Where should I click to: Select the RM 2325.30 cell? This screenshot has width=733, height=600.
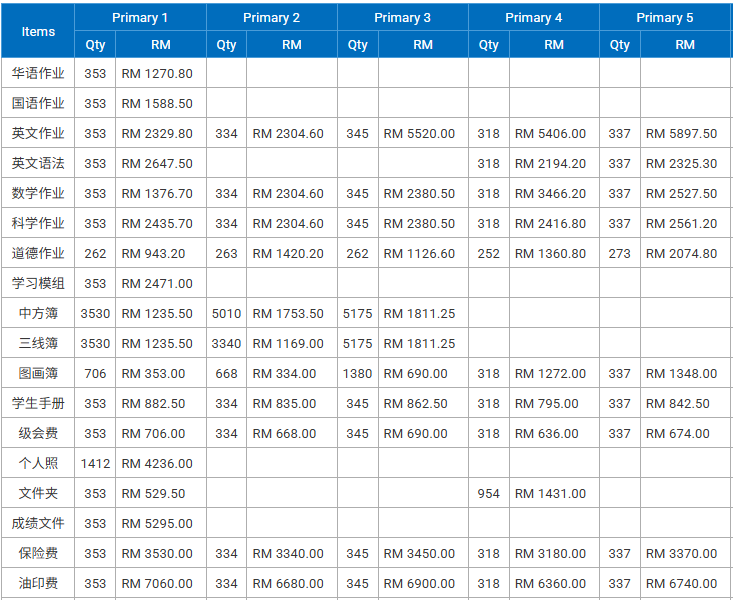tap(686, 163)
